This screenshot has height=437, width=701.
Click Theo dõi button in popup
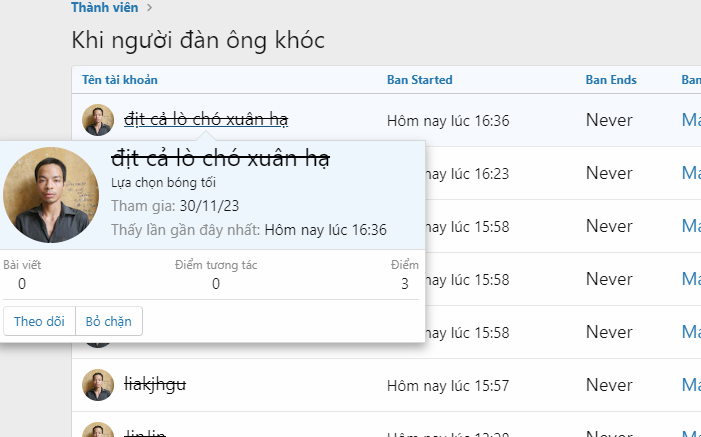click(39, 321)
